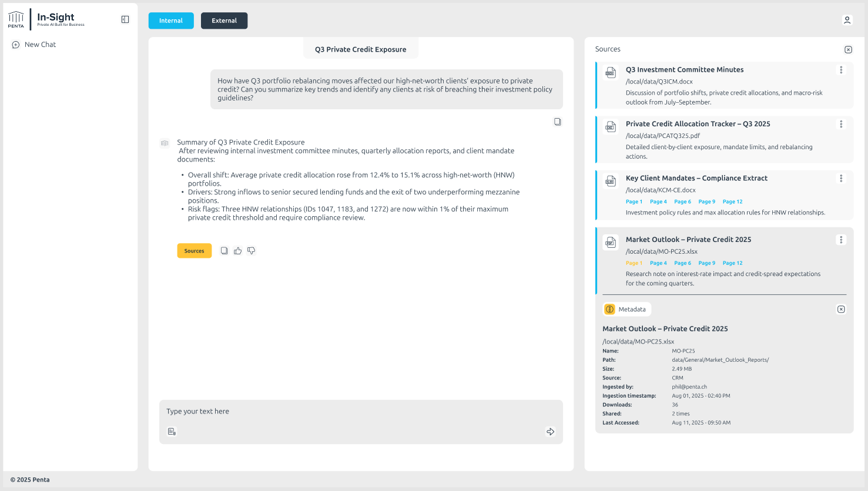Image resolution: width=868 pixels, height=491 pixels.
Task: Close the Sources panel
Action: tap(848, 50)
